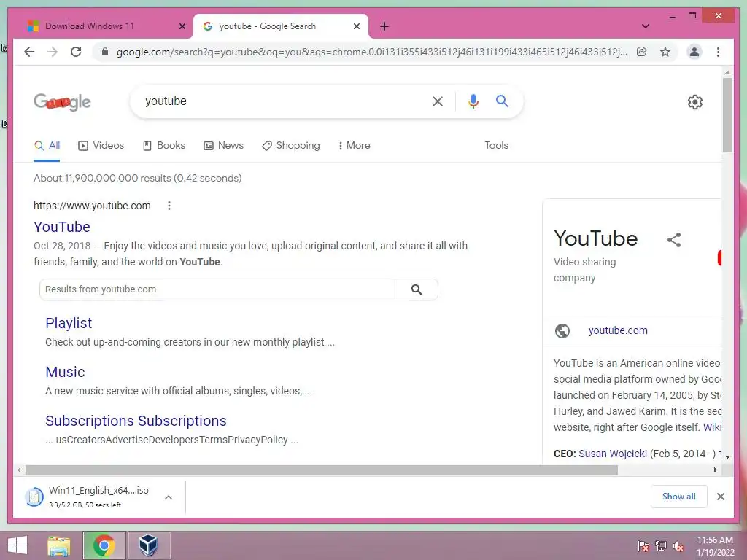Click the vertical scrollbar down arrow
This screenshot has height=560, width=747.
coord(727,456)
